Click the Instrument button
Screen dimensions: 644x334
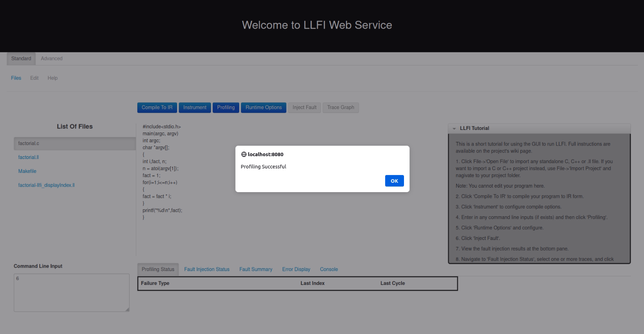click(x=195, y=108)
